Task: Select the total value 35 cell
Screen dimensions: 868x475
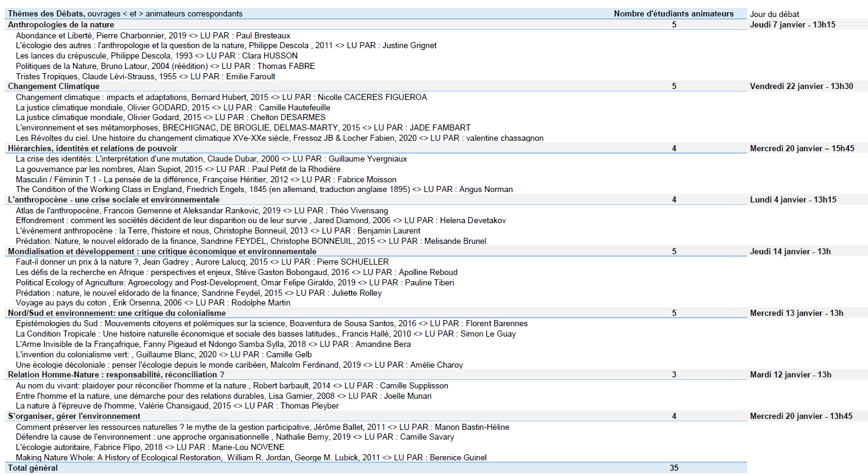Action: point(673,468)
